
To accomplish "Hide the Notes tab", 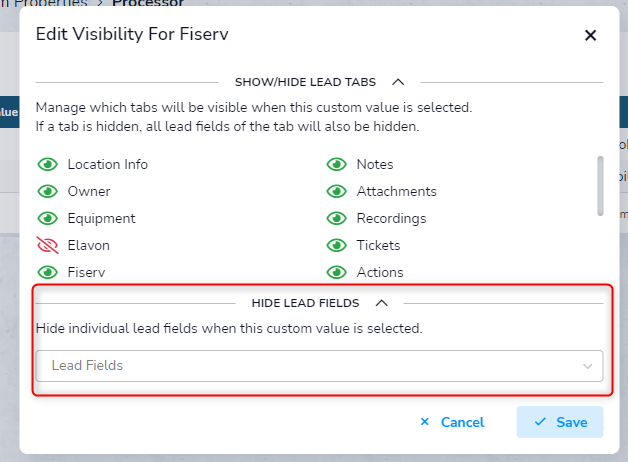I will click(x=336, y=165).
